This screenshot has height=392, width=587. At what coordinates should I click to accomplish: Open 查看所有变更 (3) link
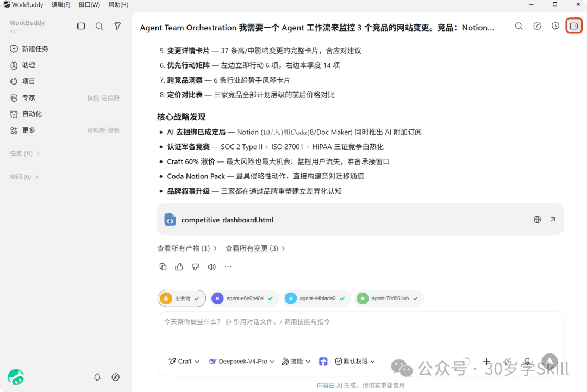pyautogui.click(x=255, y=248)
